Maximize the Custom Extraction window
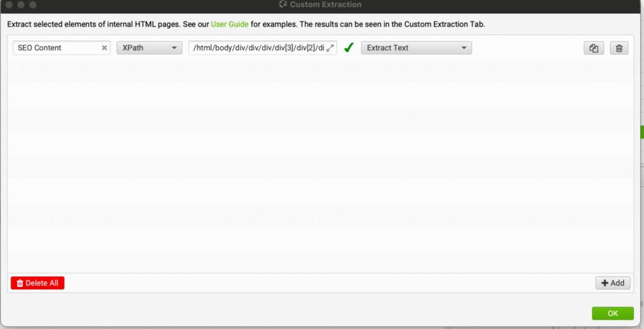The width and height of the screenshot is (644, 329). (32, 4)
